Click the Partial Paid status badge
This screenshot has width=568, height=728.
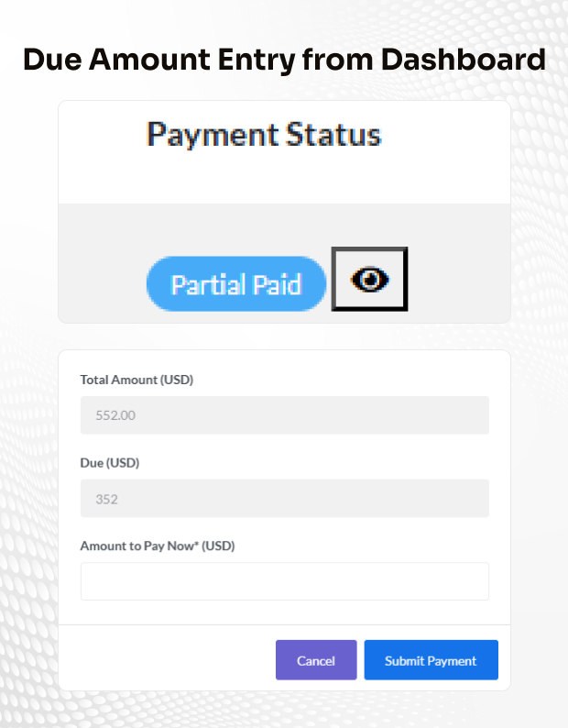coord(236,284)
